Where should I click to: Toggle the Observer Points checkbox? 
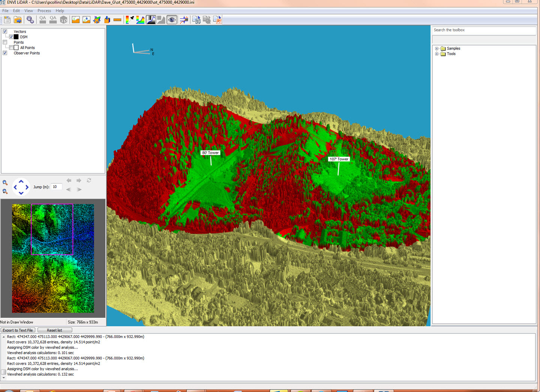point(5,53)
